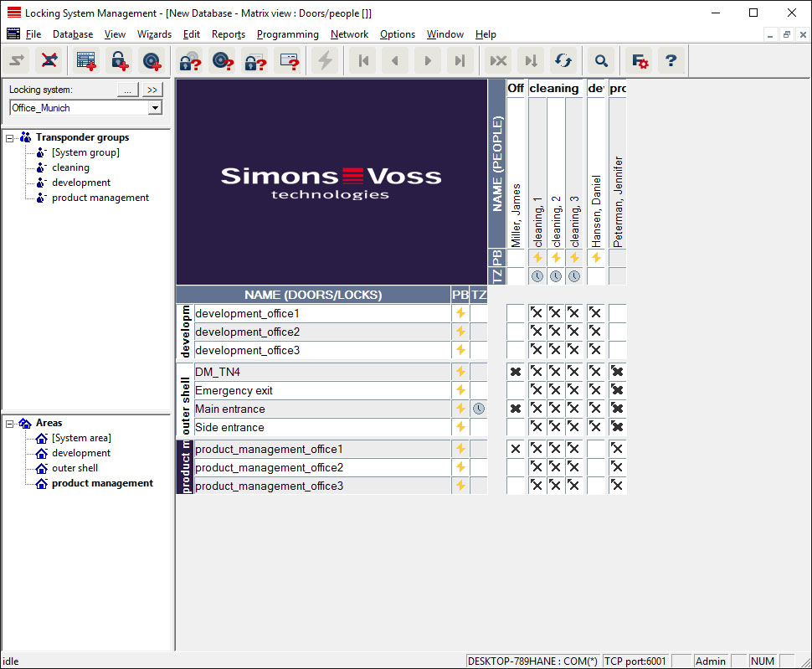The width and height of the screenshot is (812, 669).
Task: Click the new locking system toolbar icon
Action: (x=85, y=60)
